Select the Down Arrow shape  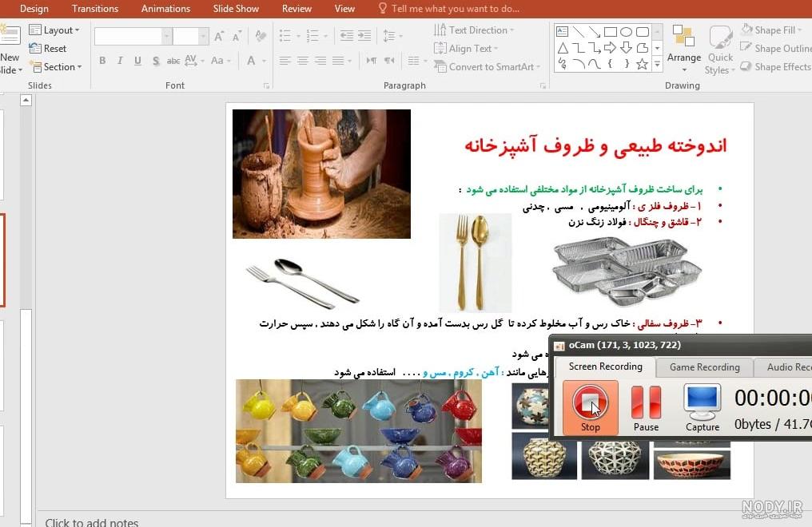(626, 48)
